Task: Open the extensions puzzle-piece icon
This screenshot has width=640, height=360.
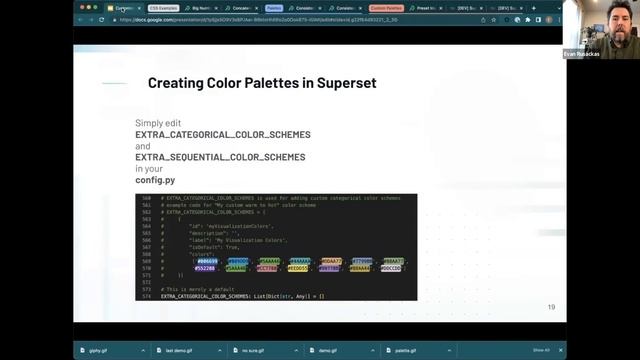Action: click(x=528, y=20)
